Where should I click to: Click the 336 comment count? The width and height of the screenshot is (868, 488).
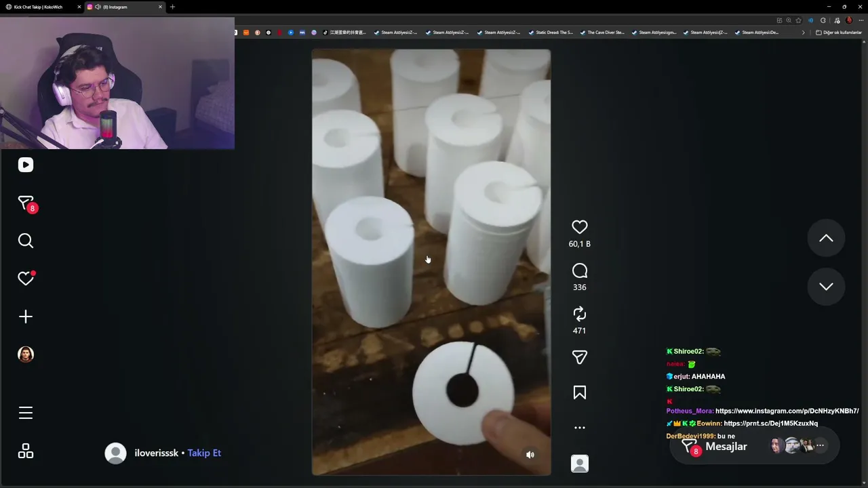pyautogui.click(x=580, y=287)
